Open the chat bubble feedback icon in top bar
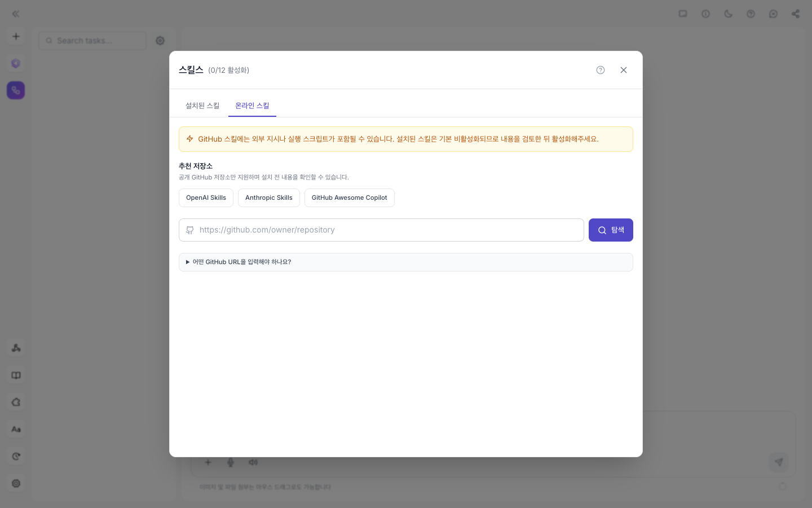Screen dimensions: 812x508 [773, 14]
